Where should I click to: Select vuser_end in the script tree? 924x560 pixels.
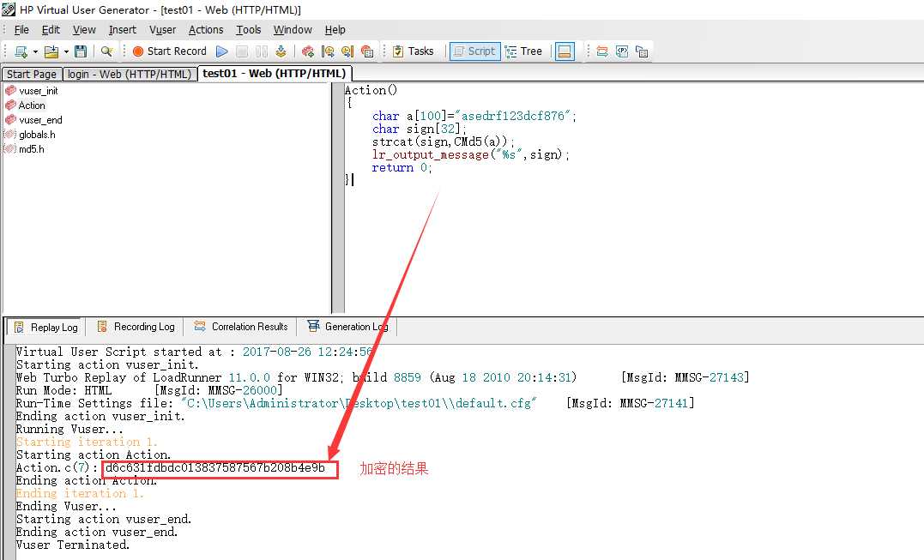(40, 120)
